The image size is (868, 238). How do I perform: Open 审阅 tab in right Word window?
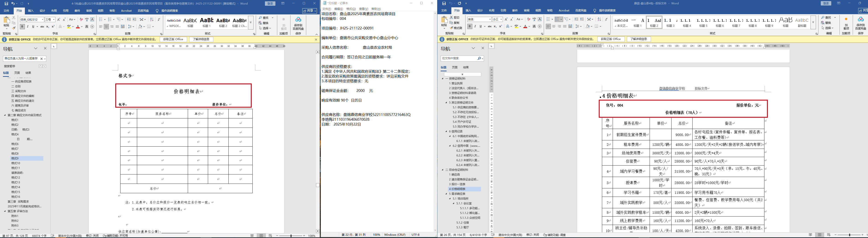click(527, 11)
